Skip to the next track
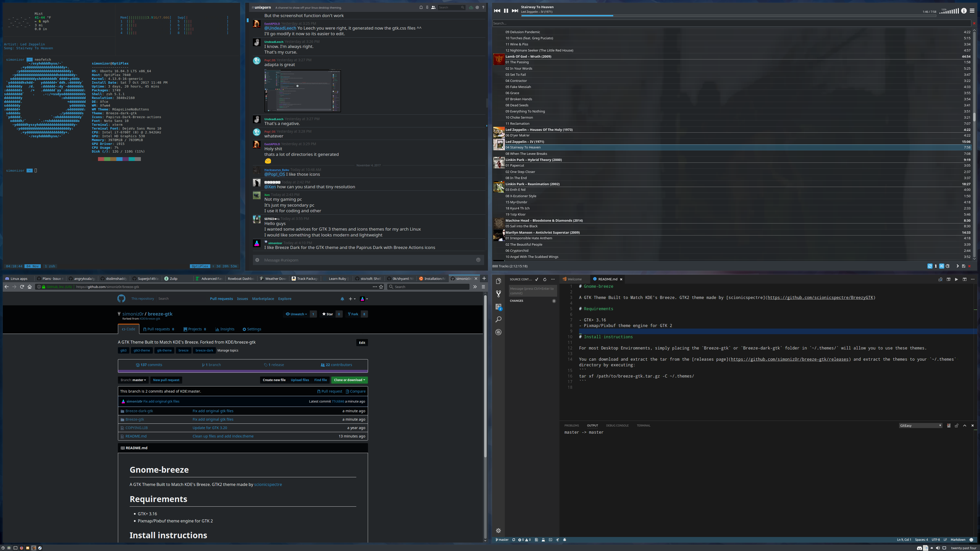 point(515,11)
